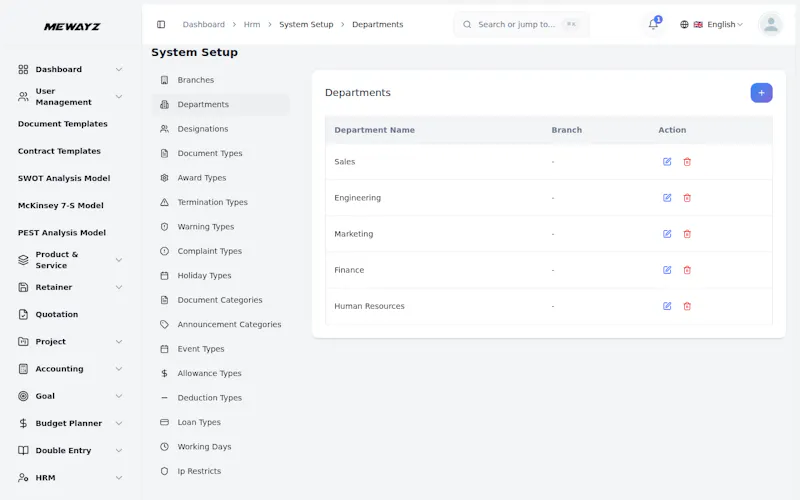Open Allowance Types setup
800x500 pixels.
point(221,373)
